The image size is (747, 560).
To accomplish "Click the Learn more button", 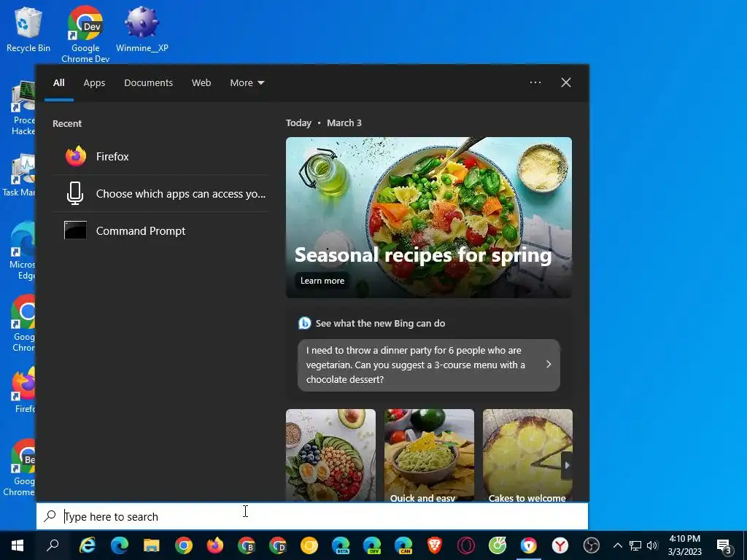I will [x=322, y=281].
